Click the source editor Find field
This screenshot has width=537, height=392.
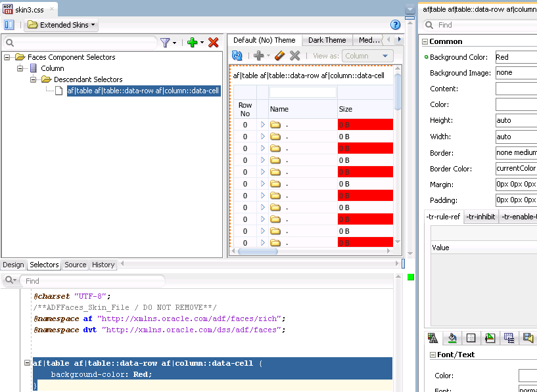pyautogui.click(x=93, y=281)
